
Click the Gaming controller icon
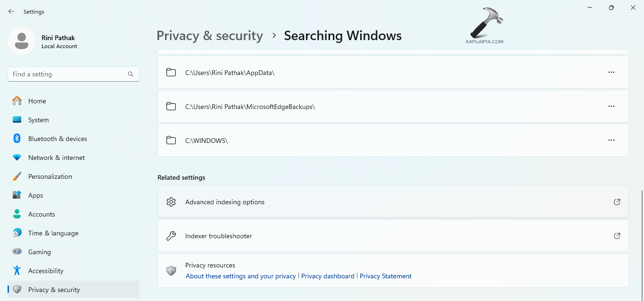(17, 252)
